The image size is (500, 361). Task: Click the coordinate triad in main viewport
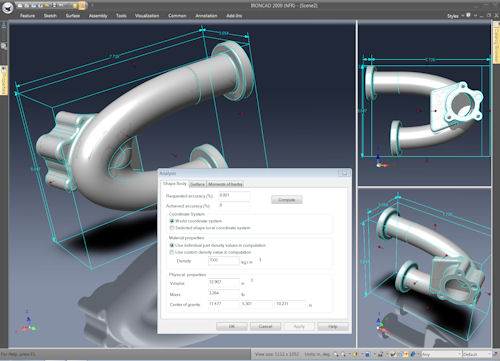[28, 323]
